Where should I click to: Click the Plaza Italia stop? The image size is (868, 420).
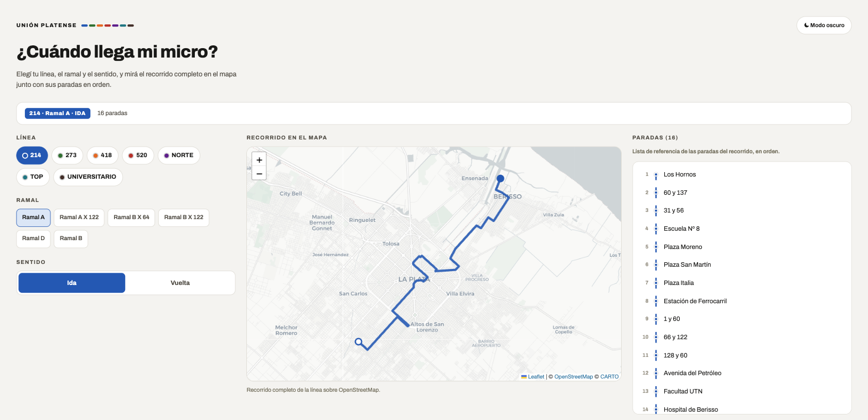[742, 283]
